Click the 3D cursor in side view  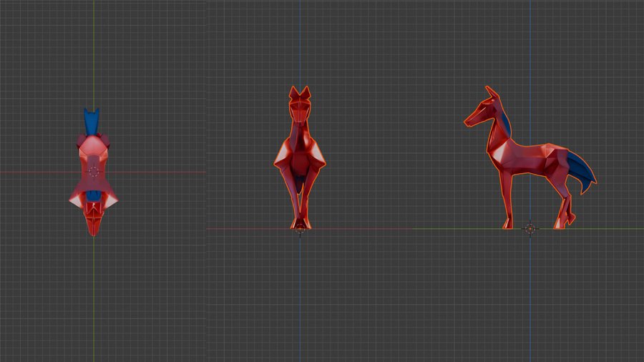pos(530,229)
